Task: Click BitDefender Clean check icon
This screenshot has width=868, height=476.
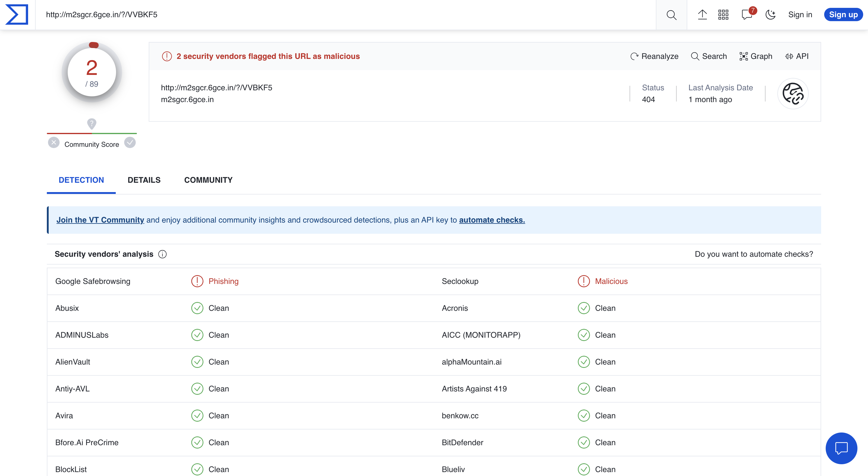Action: tap(584, 443)
